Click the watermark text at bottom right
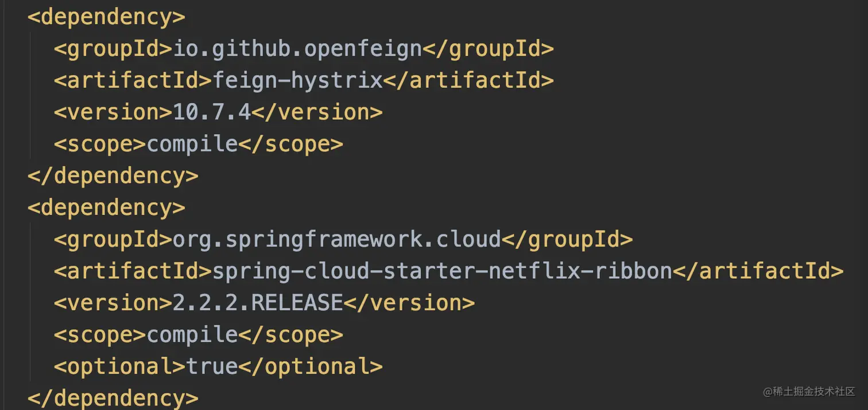Viewport: 868px width, 410px height. point(809,392)
